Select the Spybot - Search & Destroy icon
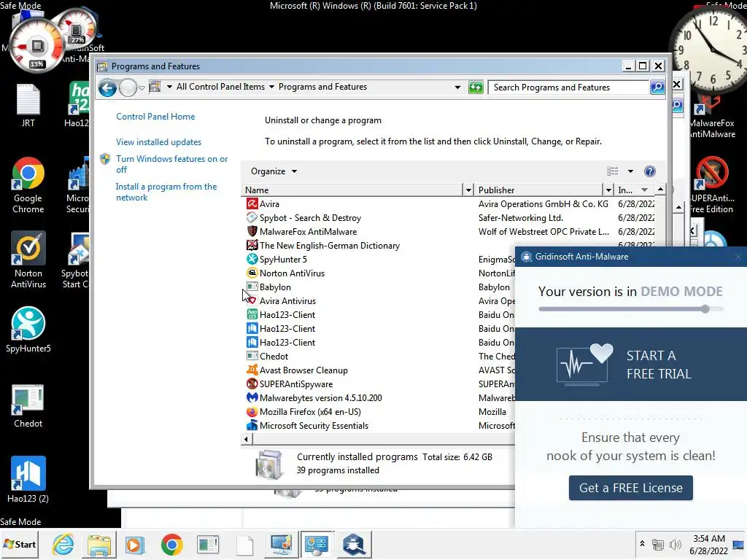Viewport: 747px width, 560px height. (x=252, y=217)
